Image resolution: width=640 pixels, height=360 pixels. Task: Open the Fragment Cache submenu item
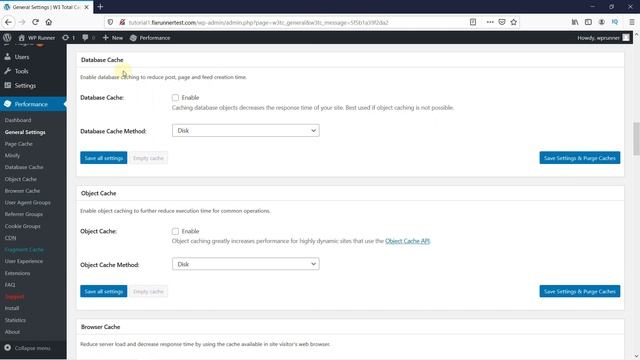[24, 249]
